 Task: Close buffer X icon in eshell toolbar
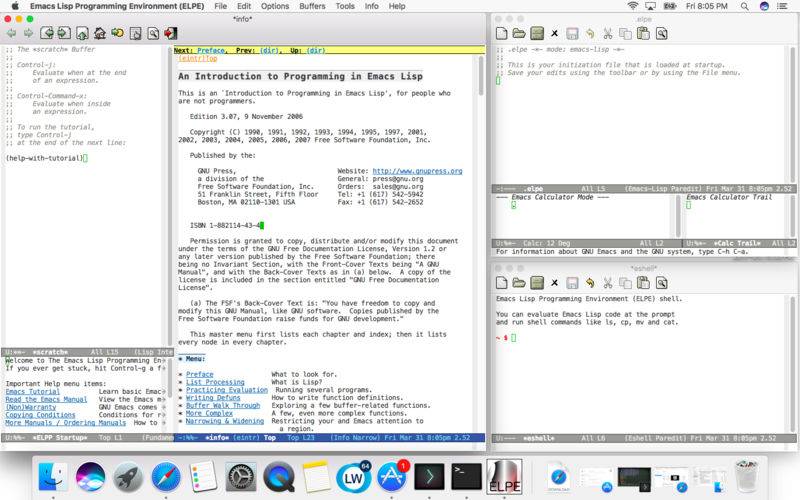click(x=555, y=283)
